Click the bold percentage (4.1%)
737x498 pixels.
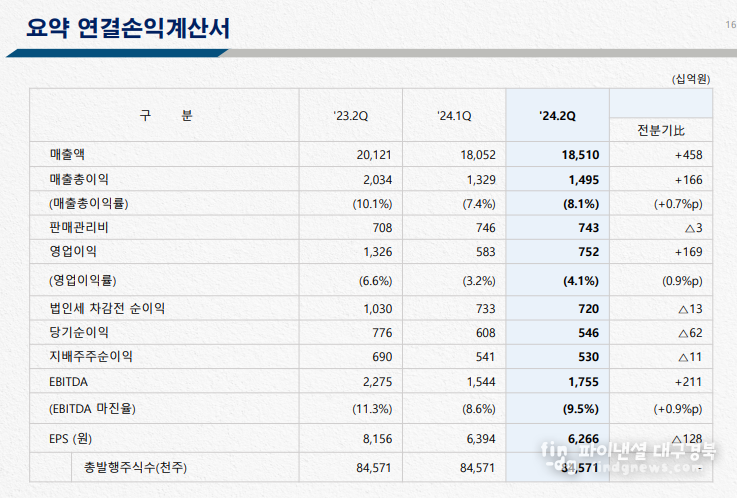pos(581,281)
